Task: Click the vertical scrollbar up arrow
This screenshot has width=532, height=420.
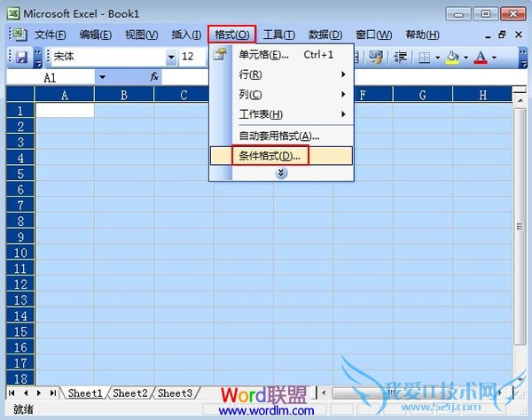Action: pos(520,101)
